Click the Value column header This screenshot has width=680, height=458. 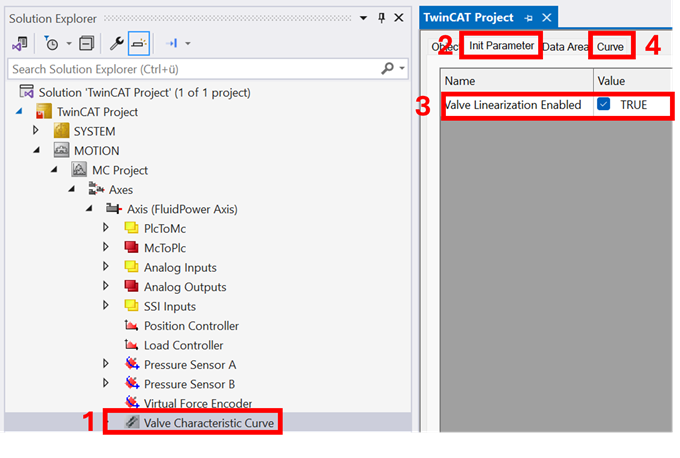[x=632, y=81]
